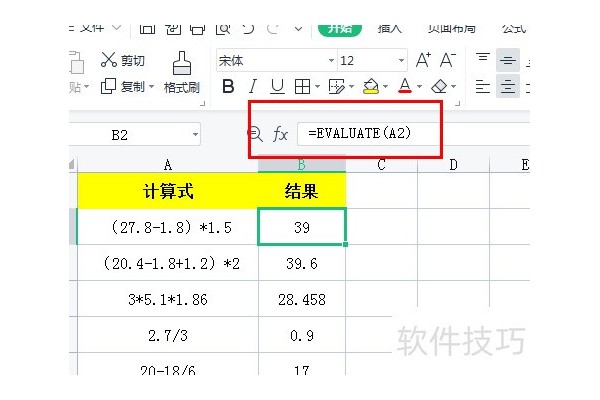Click the formula bar with =EVALUATE(A2)
The image size is (600, 400).
pyautogui.click(x=413, y=134)
